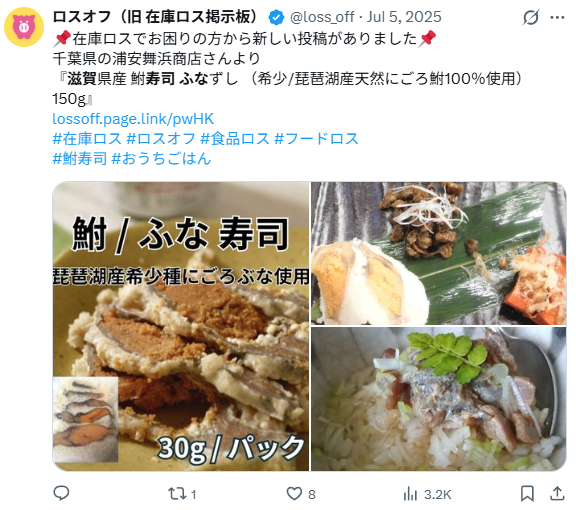Click the Grok slashed-circle icon
The height and width of the screenshot is (510, 576).
(x=531, y=17)
